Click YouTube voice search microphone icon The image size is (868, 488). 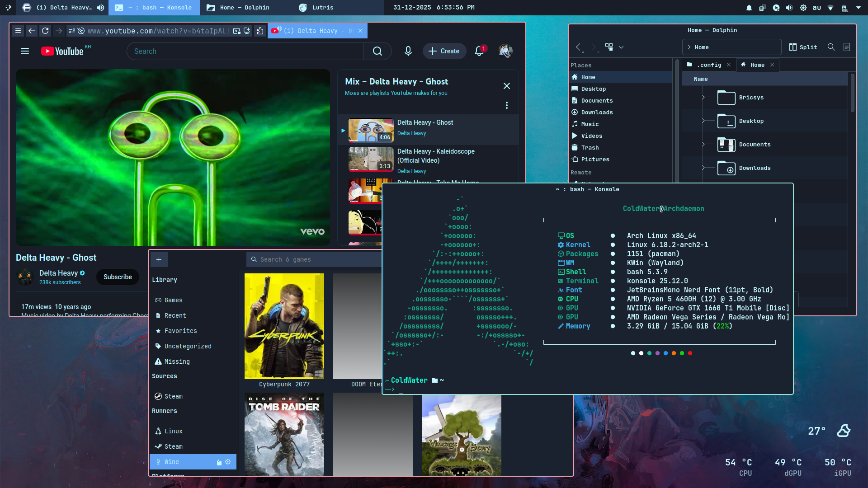click(408, 51)
